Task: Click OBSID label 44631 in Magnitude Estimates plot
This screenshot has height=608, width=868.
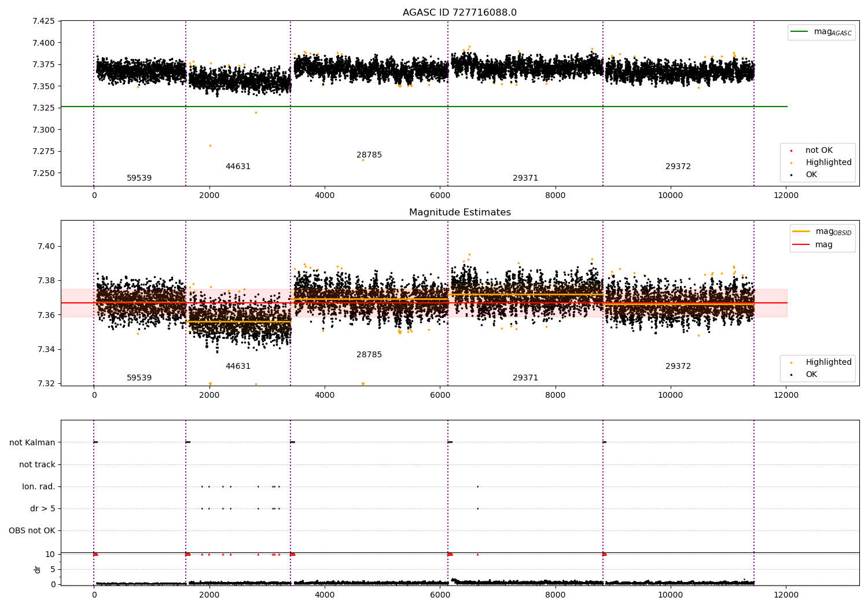Action: coord(238,367)
